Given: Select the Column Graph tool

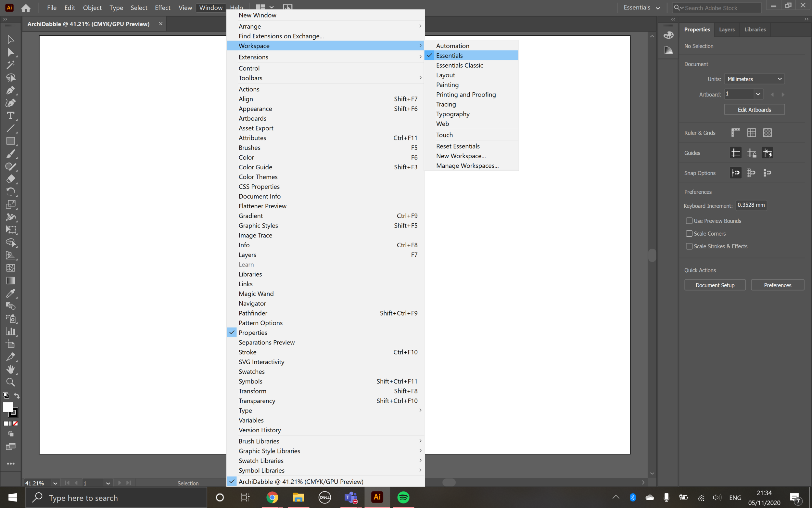Looking at the screenshot, I should [10, 331].
